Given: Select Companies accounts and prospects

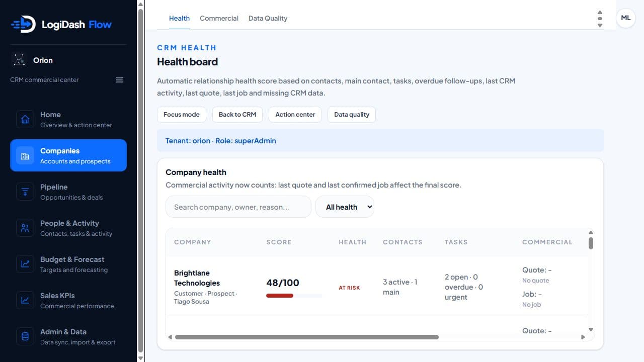Looking at the screenshot, I should point(68,155).
